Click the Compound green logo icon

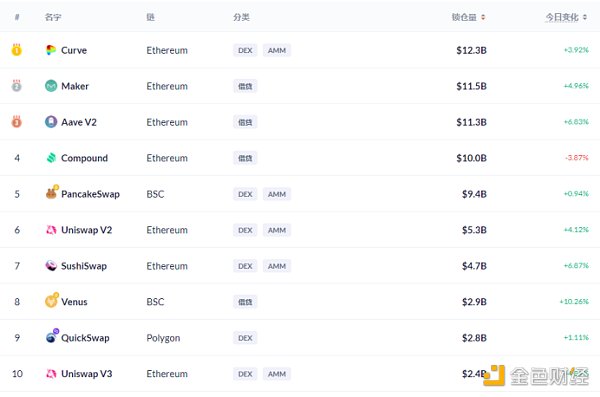tap(51, 158)
